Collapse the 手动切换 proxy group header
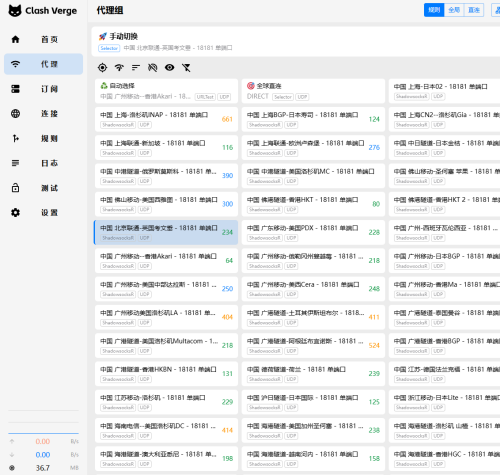This screenshot has width=500, height=475. (296, 41)
